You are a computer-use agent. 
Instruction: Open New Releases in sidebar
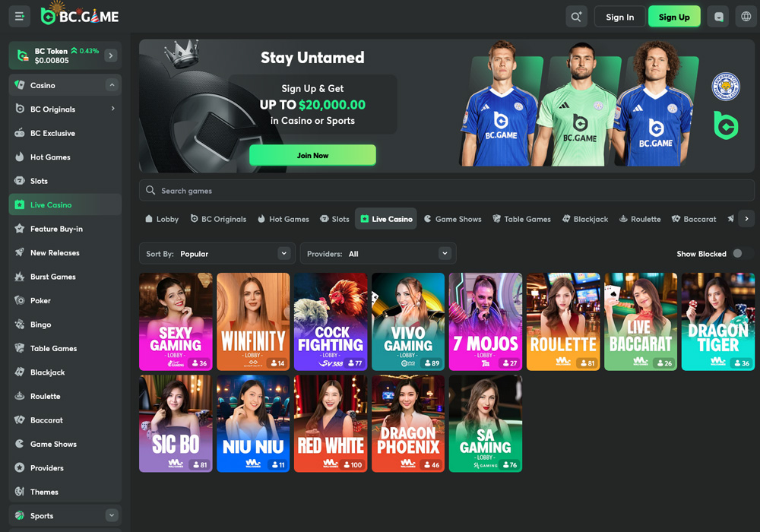[65, 252]
